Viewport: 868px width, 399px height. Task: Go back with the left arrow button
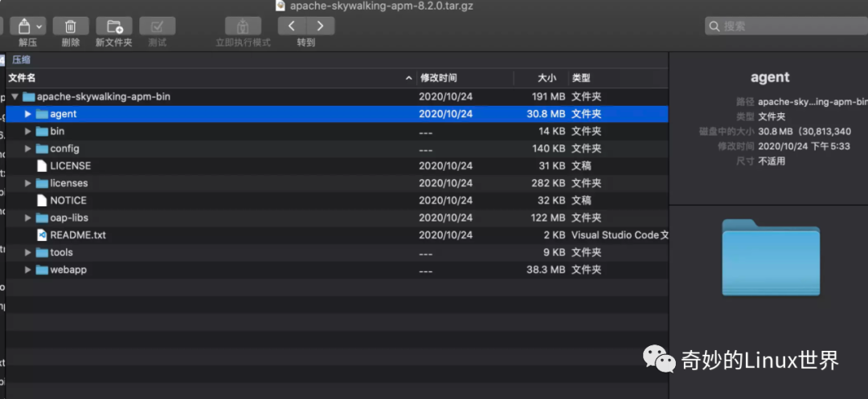click(x=292, y=26)
